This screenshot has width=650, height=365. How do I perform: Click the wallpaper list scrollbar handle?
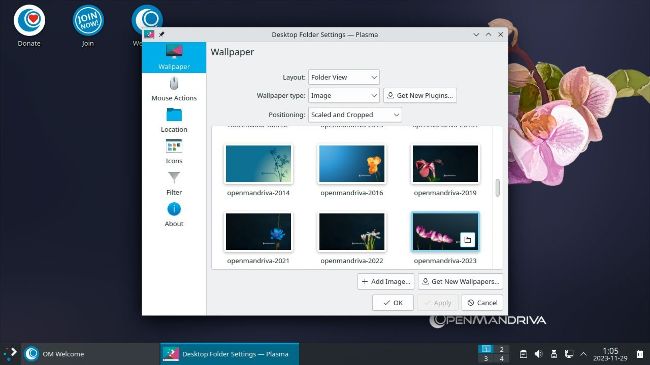[x=497, y=187]
